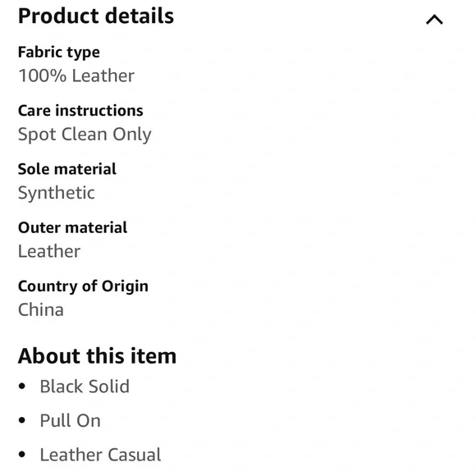
Task: Click the Leather outer material value
Action: 49,251
